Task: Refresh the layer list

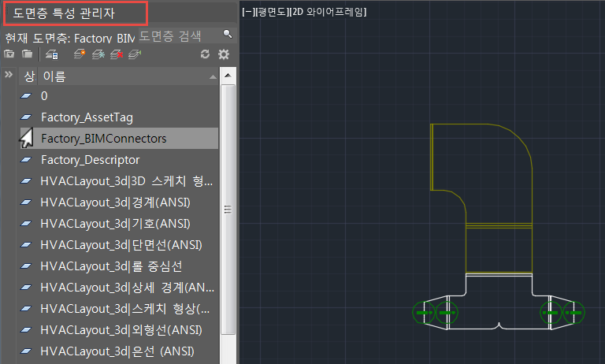Action: 205,54
